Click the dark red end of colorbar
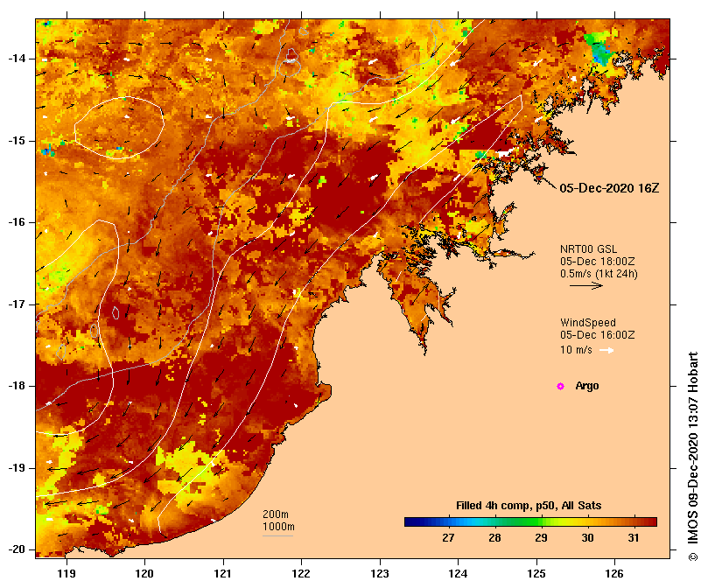The width and height of the screenshot is (708, 588). (x=651, y=522)
